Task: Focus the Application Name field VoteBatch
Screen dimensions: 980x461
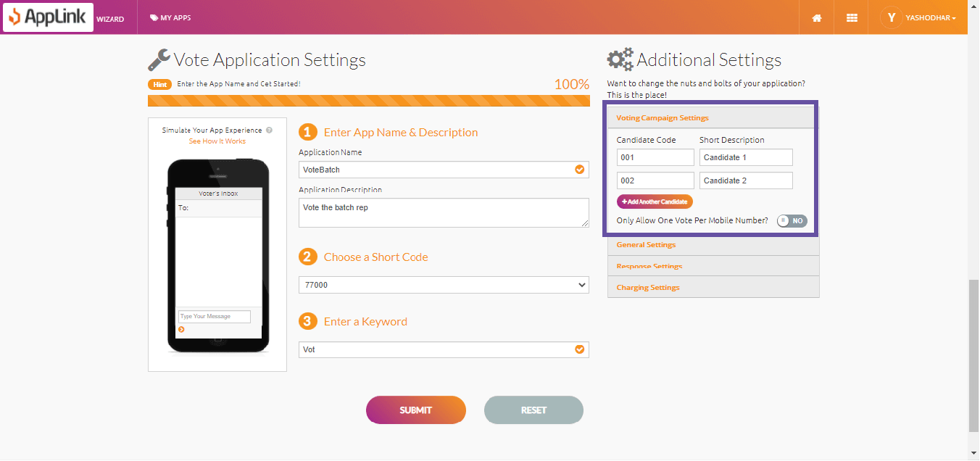Action: [x=444, y=169]
